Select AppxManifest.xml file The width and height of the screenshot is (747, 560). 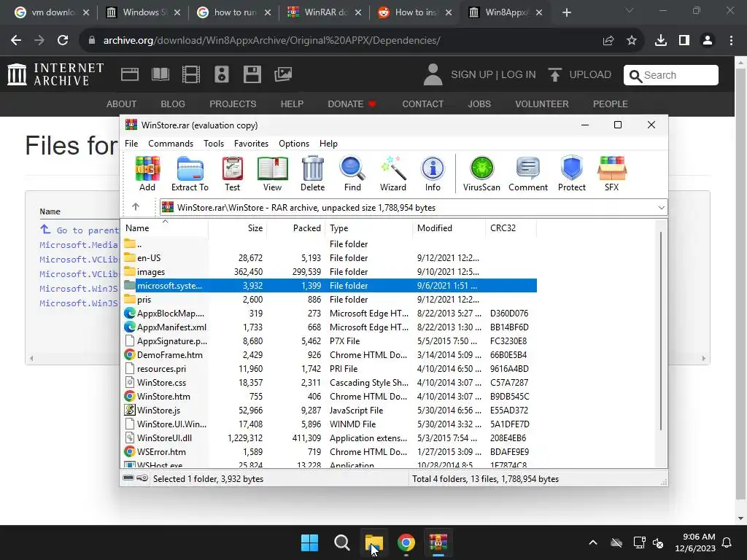(x=330, y=327)
